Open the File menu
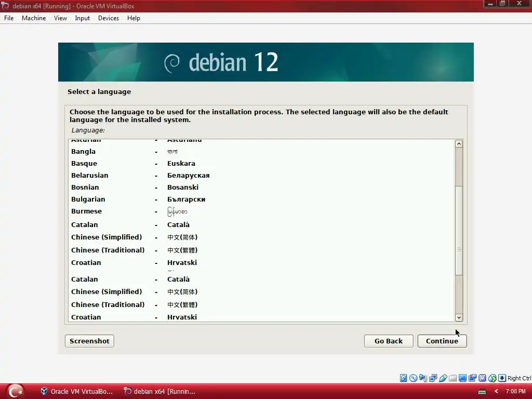The image size is (532, 399). click(x=9, y=18)
